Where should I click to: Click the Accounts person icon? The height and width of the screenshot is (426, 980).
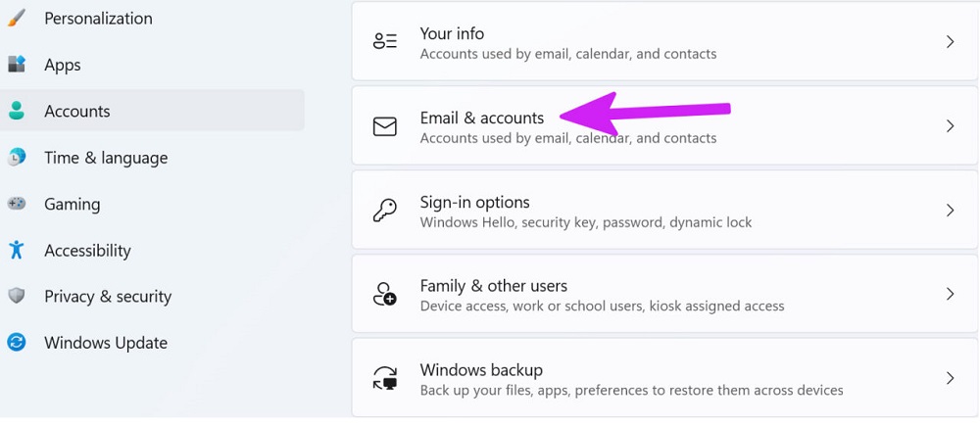point(16,111)
